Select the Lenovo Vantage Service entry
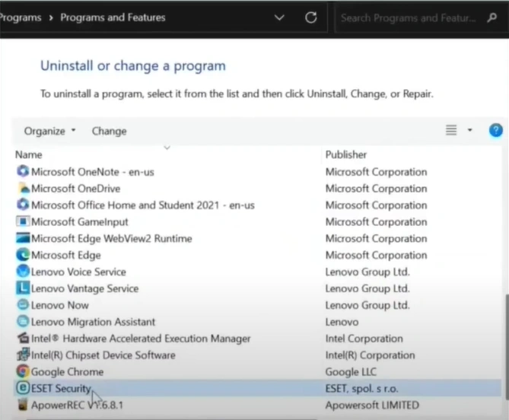509x420 pixels. click(x=84, y=288)
